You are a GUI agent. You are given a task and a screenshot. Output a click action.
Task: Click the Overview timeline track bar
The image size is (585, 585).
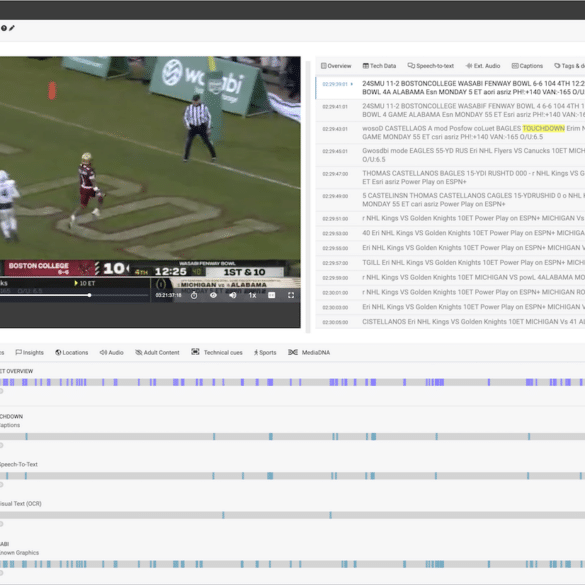pos(292,382)
